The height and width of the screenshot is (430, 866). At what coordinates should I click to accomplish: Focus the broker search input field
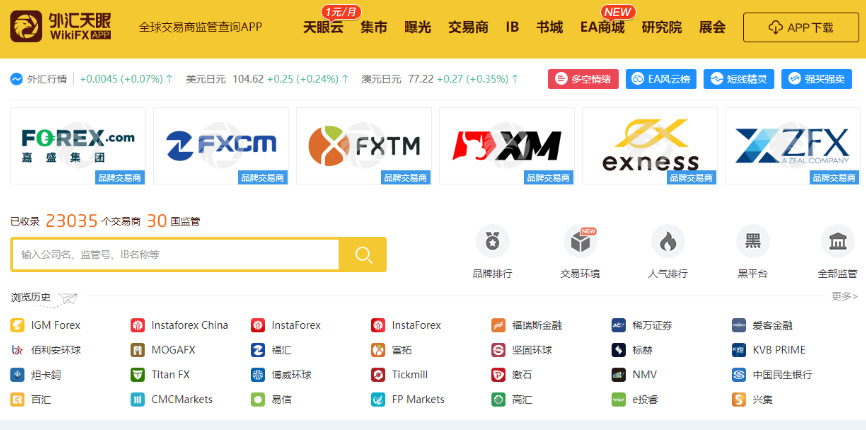(x=176, y=254)
